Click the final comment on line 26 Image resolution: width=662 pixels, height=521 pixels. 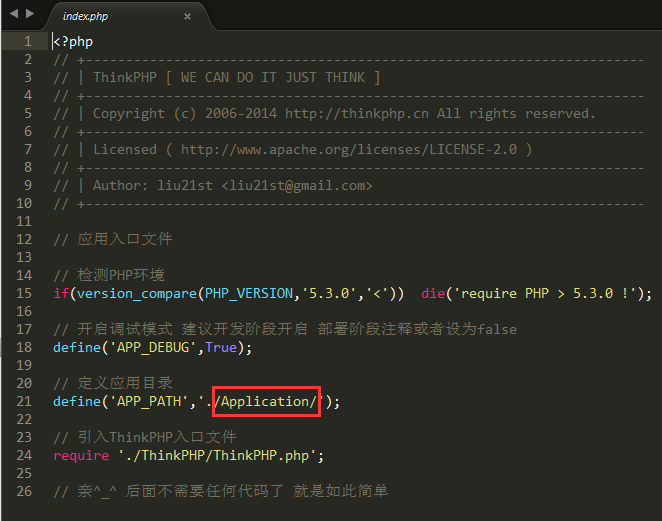221,491
